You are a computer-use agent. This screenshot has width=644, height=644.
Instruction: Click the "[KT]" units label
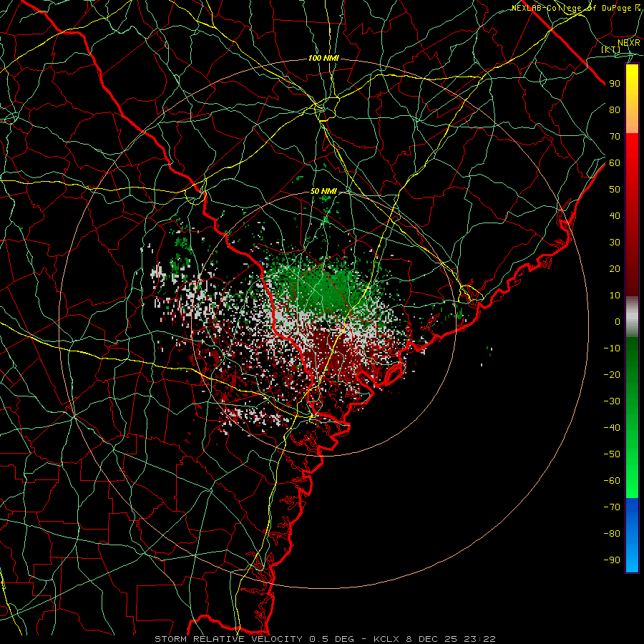611,49
